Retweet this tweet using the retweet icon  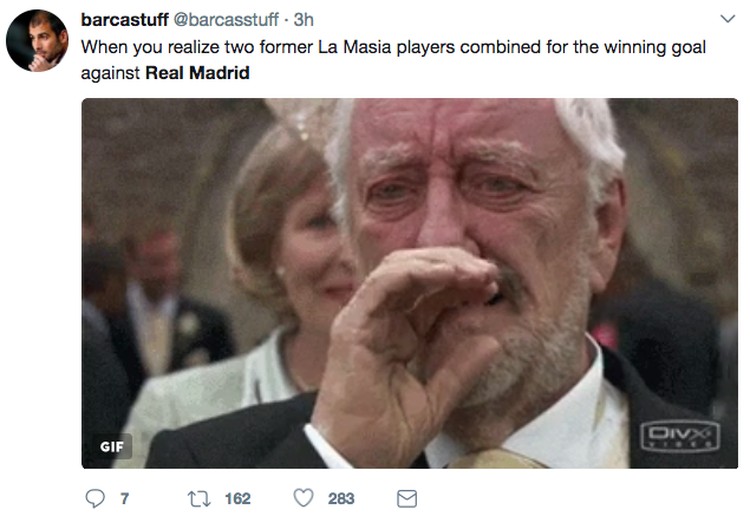tap(198, 498)
